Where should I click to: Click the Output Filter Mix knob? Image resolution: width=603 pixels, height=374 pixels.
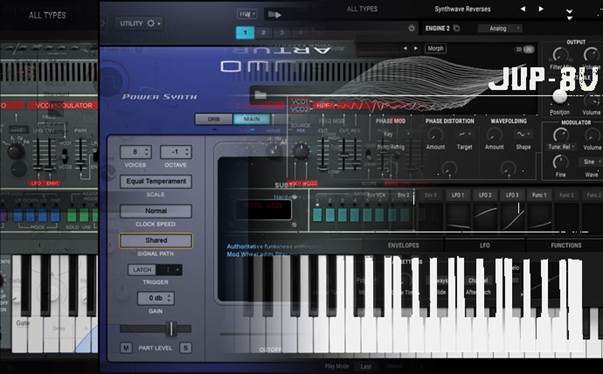point(560,55)
